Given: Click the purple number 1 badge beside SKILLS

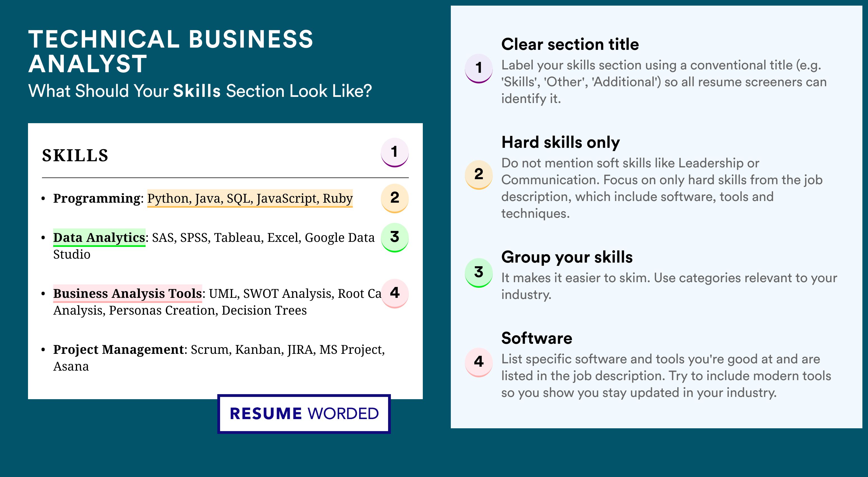Looking at the screenshot, I should 395,152.
